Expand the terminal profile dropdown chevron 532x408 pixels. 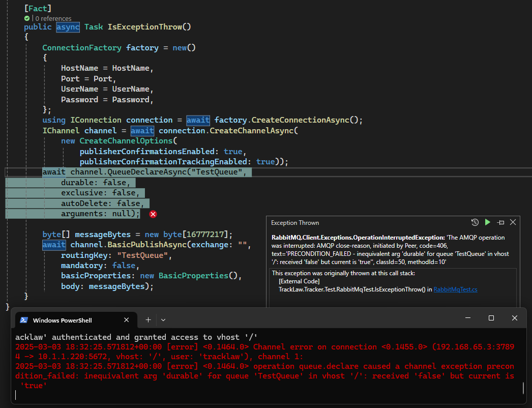pos(163,320)
